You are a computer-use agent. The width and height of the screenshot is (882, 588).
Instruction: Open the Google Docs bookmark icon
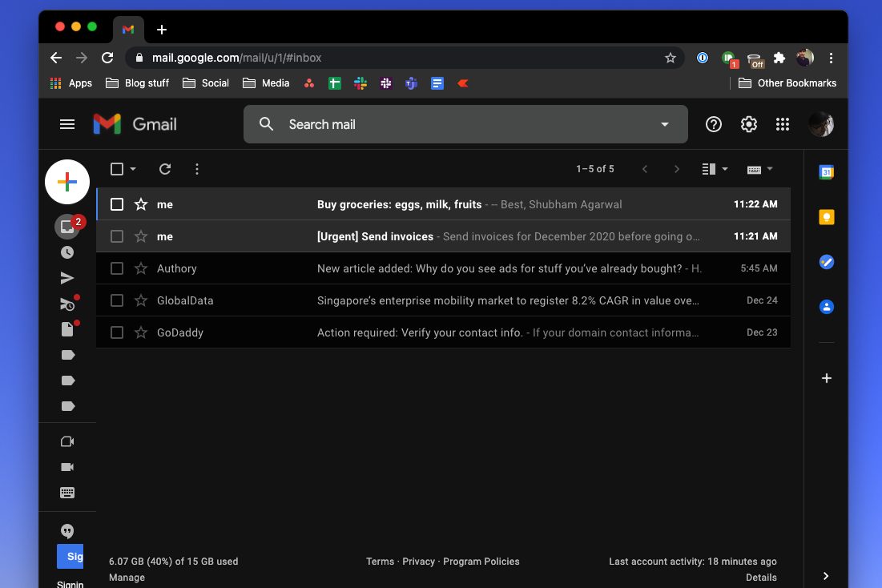coord(437,83)
